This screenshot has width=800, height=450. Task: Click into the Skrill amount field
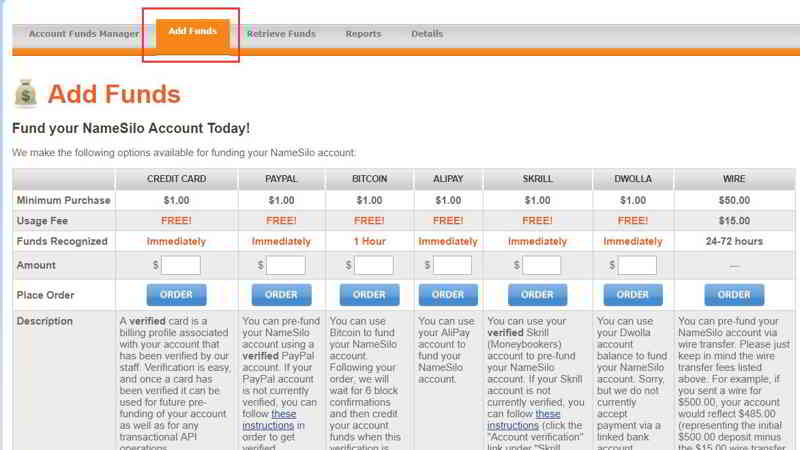pos(542,265)
